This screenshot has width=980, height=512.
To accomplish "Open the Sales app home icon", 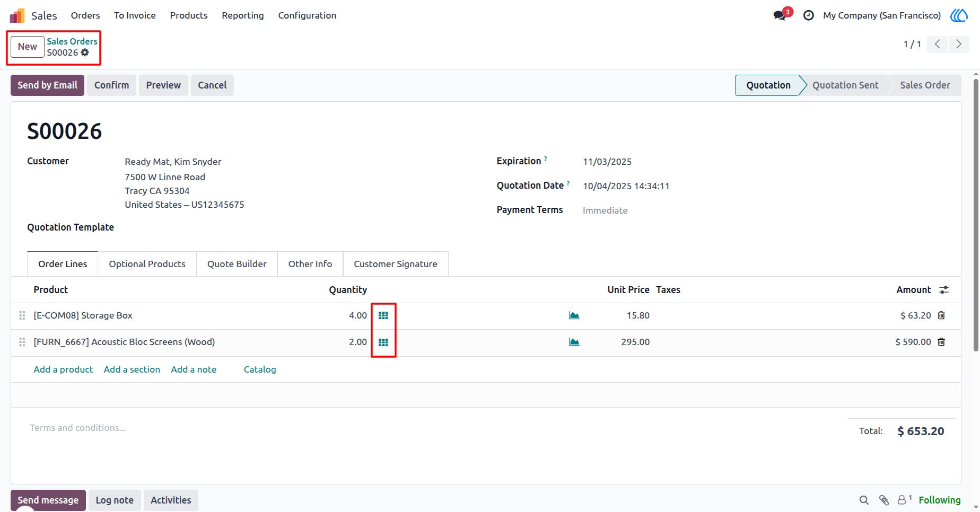I will tap(17, 15).
